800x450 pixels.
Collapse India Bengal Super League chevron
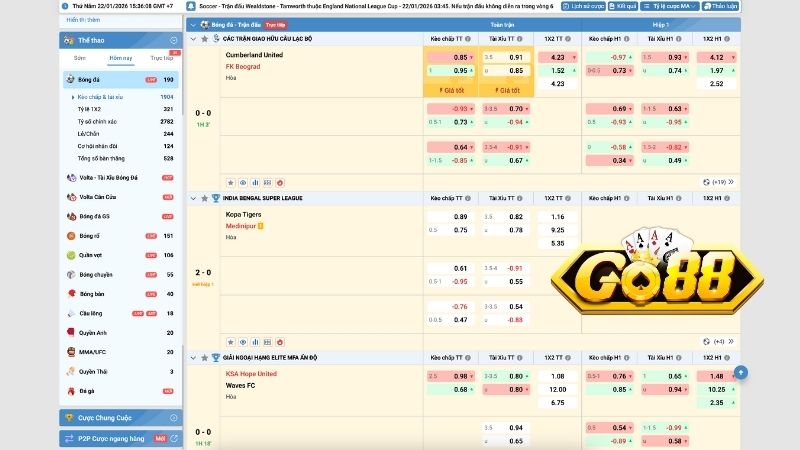click(x=193, y=198)
